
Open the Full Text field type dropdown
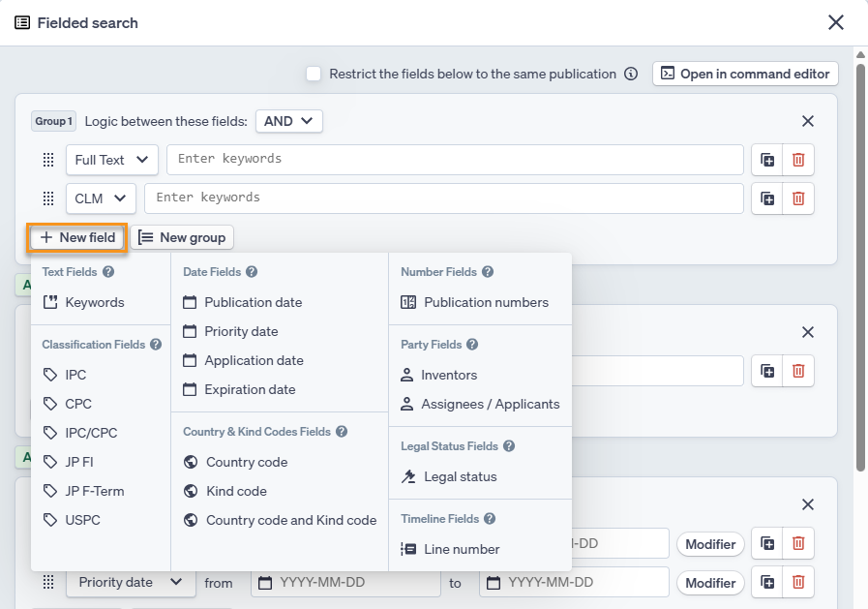coord(112,160)
